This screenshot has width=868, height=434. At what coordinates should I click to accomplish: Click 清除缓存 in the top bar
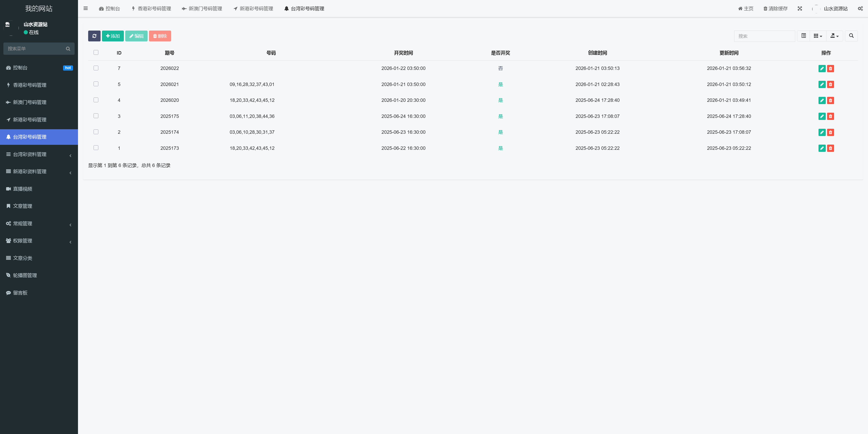(x=775, y=8)
